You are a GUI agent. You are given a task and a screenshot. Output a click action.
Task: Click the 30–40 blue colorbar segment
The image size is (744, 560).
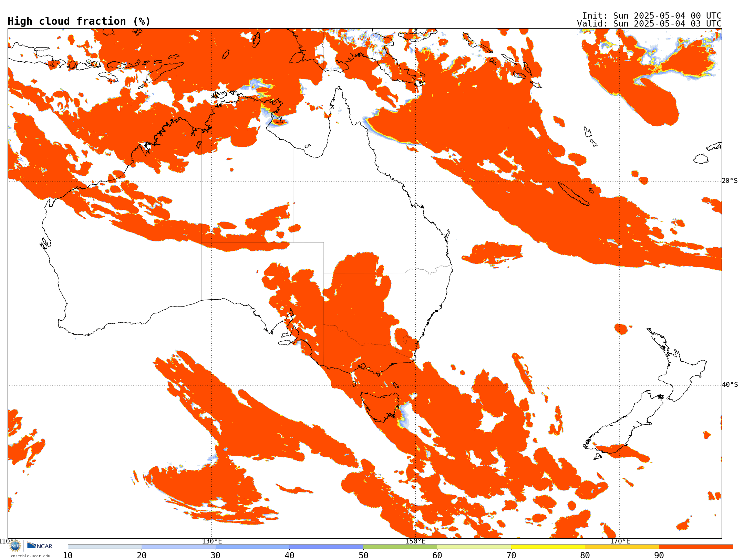click(252, 547)
